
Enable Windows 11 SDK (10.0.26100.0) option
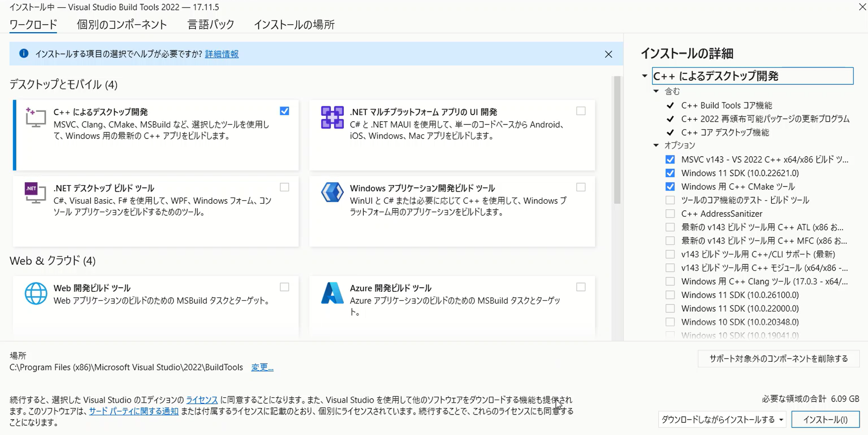pos(670,295)
